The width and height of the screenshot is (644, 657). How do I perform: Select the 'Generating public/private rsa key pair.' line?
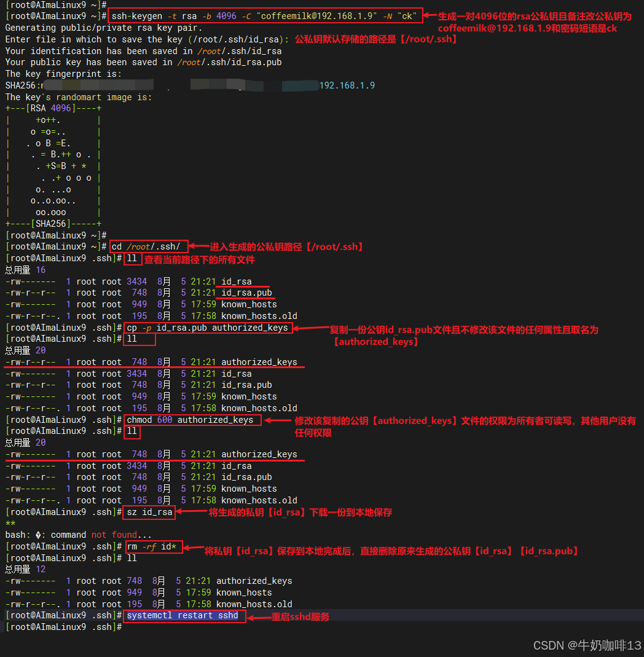tap(103, 28)
